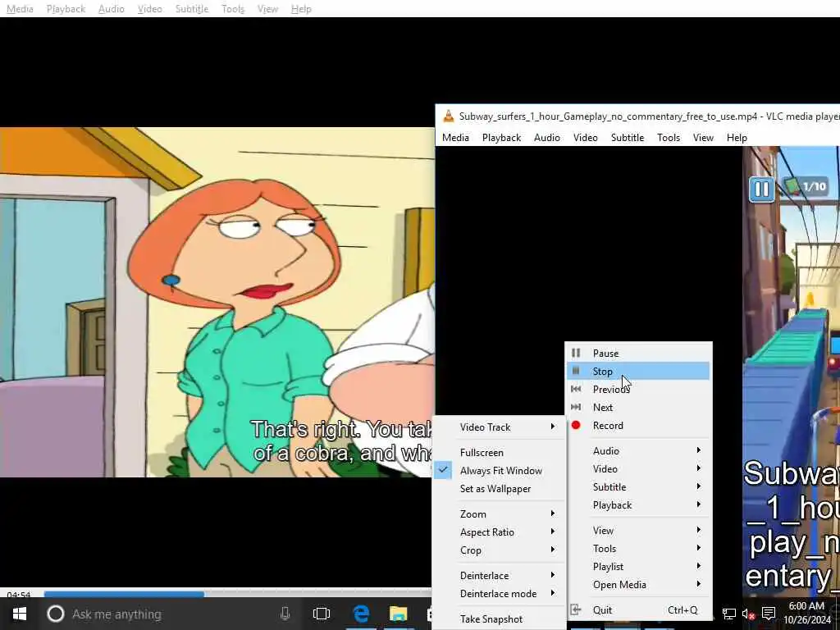Choose Take Snapshot

pyautogui.click(x=500, y=619)
